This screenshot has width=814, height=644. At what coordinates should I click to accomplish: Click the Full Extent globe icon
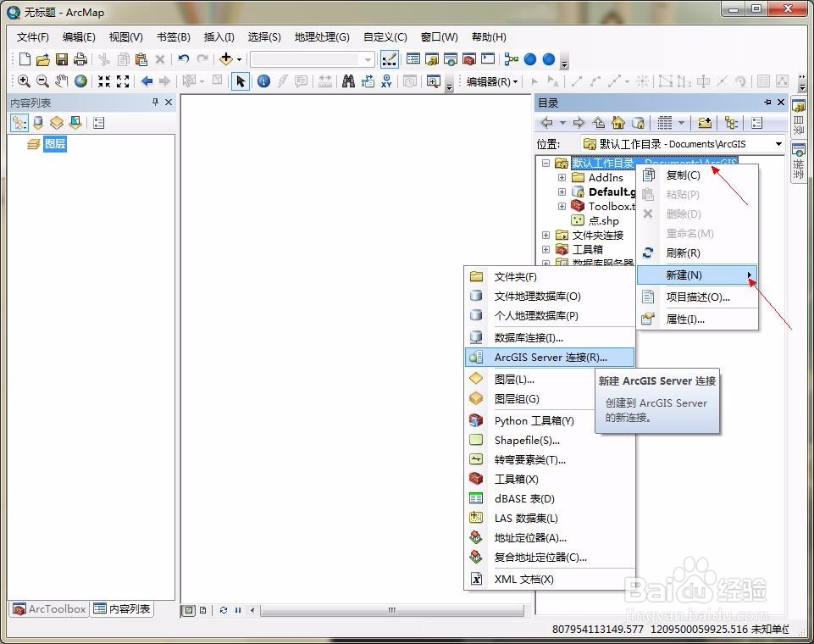80,81
